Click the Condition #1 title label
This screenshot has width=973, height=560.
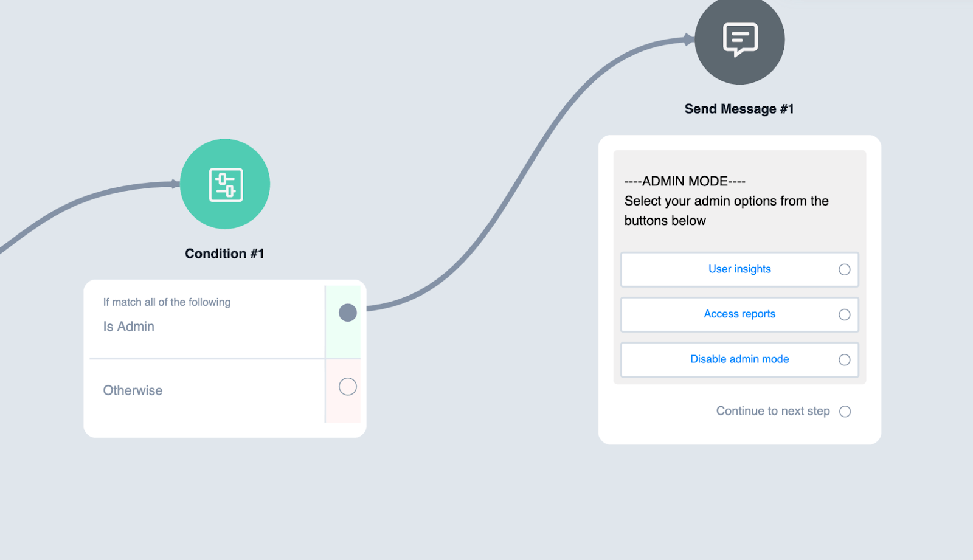coord(224,254)
